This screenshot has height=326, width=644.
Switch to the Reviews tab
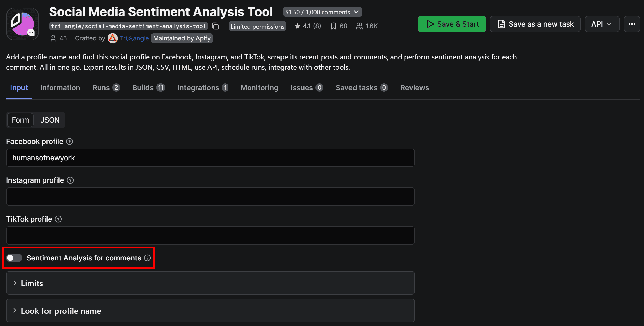(x=414, y=88)
